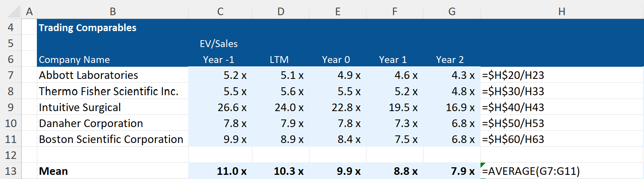Select the Danaher Corporation cell
Viewport: 644px width, 179px height.
pyautogui.click(x=113, y=123)
